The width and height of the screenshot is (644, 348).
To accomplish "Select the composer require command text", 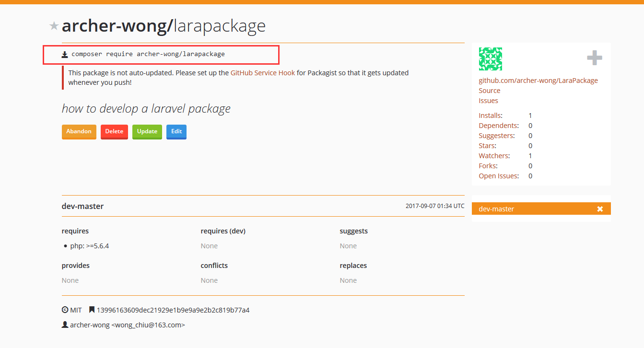I will [148, 54].
